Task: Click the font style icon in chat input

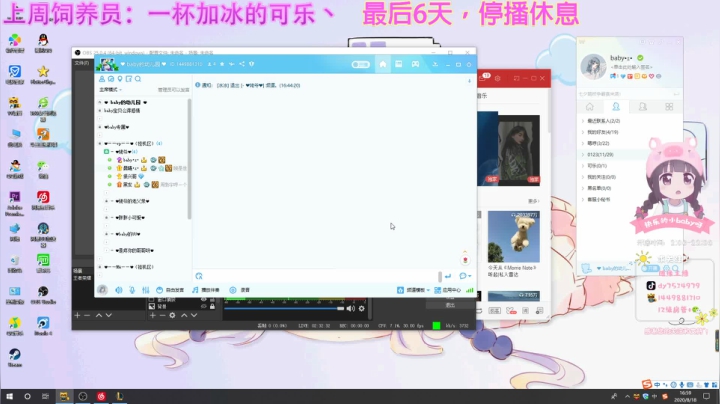Action: pyautogui.click(x=199, y=276)
